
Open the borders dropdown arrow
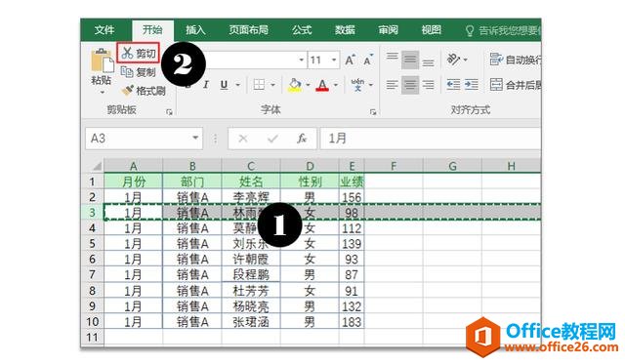[273, 85]
